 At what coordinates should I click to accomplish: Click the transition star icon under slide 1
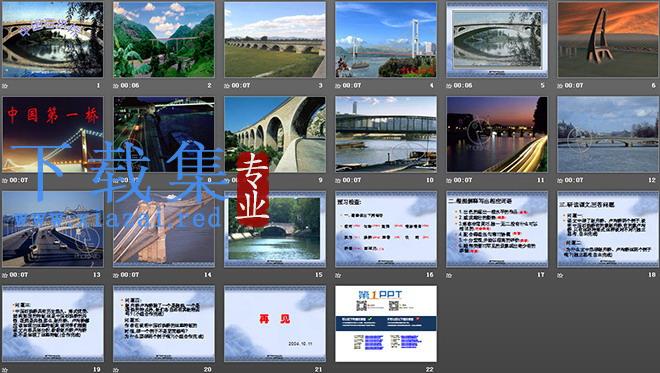point(5,86)
